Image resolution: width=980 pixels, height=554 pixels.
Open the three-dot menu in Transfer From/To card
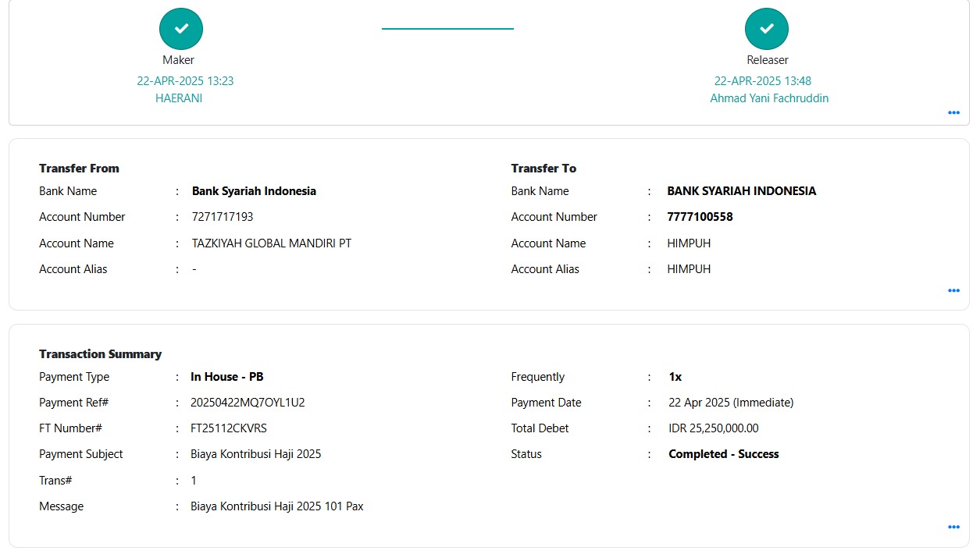click(953, 290)
